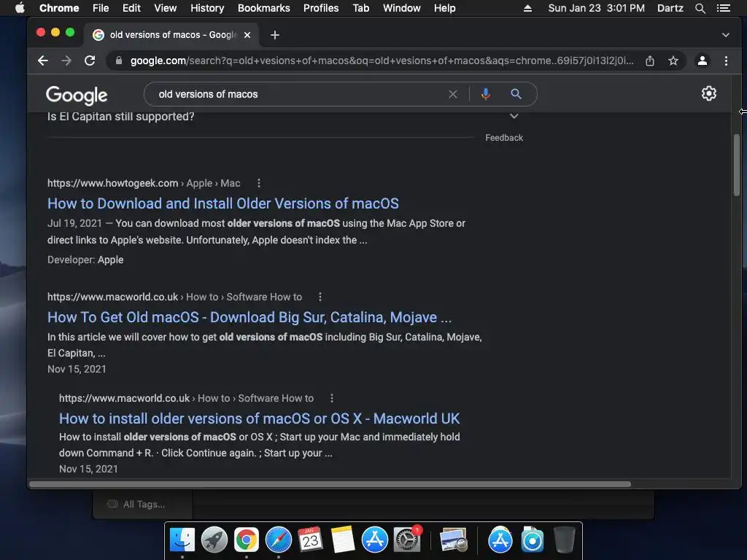This screenshot has height=560, width=747.
Task: Click the lock site info icon
Action: click(x=119, y=61)
